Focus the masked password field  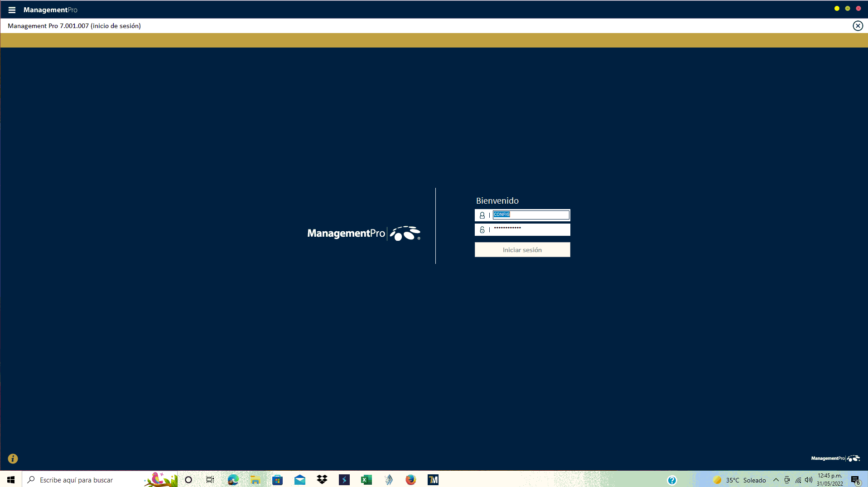(x=530, y=229)
